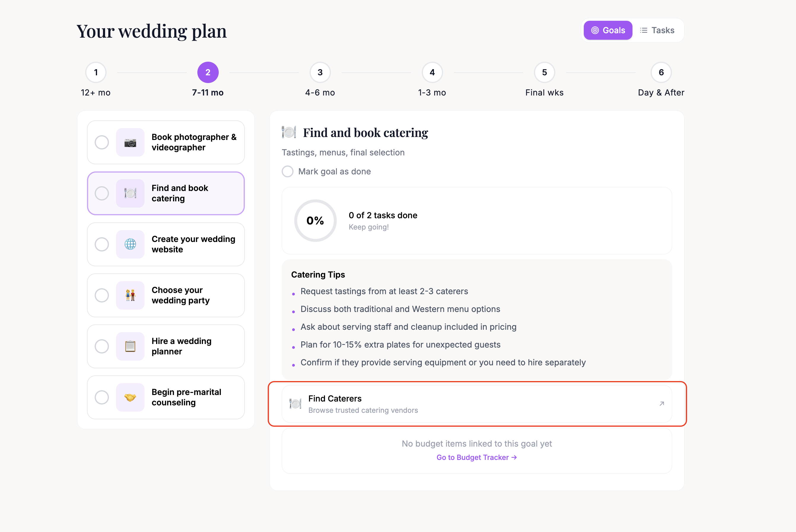Click the plate icon beside the catering heading
796x532 pixels.
(x=289, y=132)
